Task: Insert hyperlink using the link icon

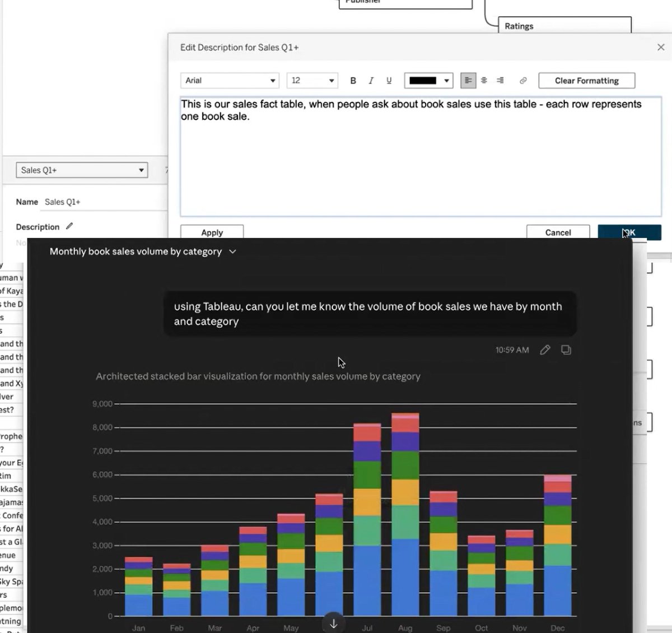Action: 523,81
